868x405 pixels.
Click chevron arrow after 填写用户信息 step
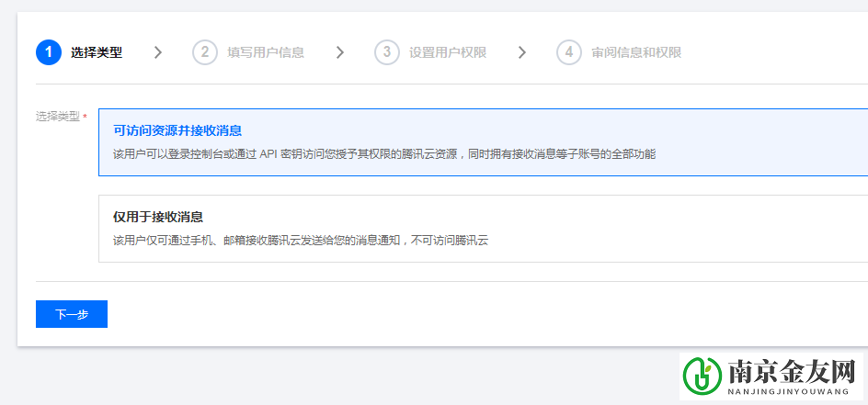(340, 52)
